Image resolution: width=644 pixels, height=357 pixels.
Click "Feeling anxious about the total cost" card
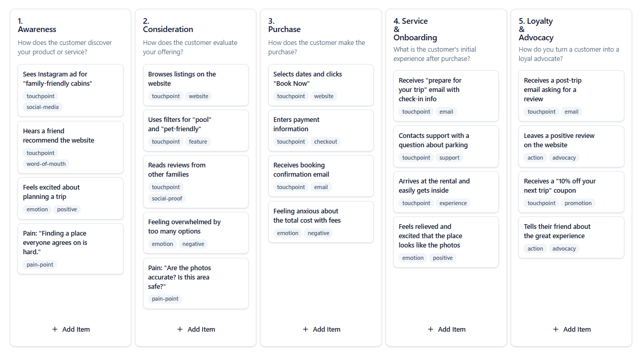tap(320, 216)
